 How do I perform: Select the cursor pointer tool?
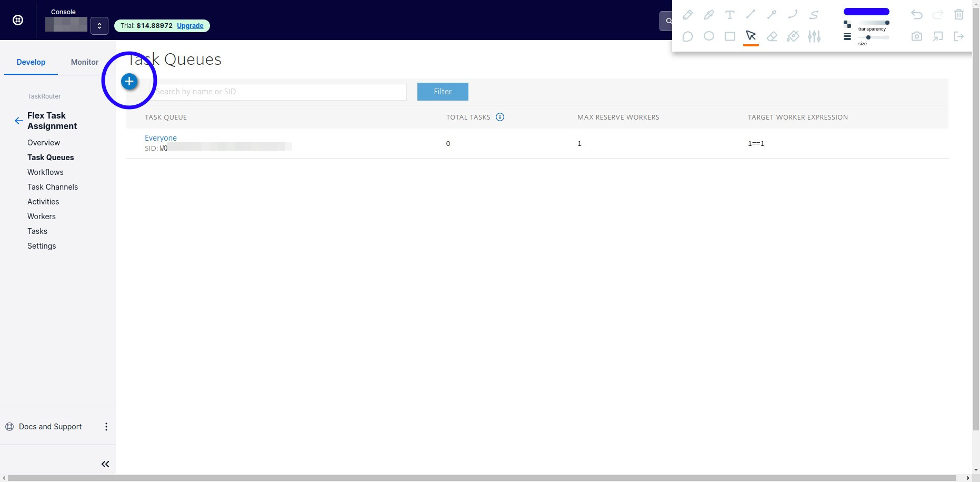point(751,36)
